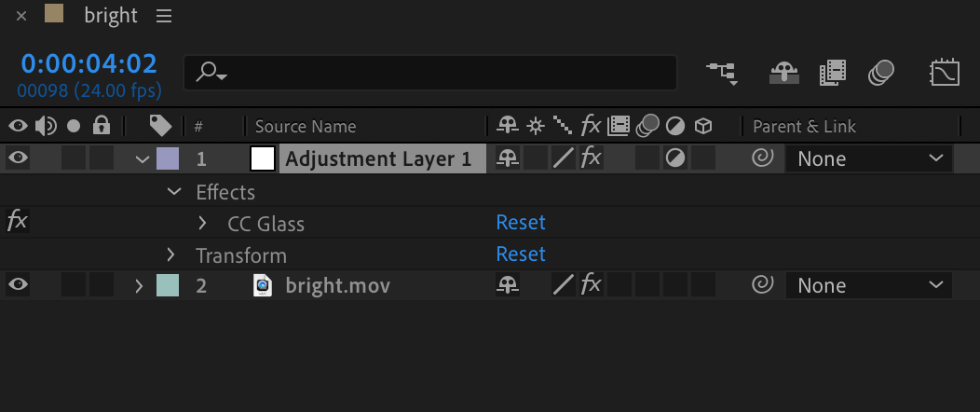Open the bright panel menu
Screen dimensions: 980x412
[x=165, y=16]
